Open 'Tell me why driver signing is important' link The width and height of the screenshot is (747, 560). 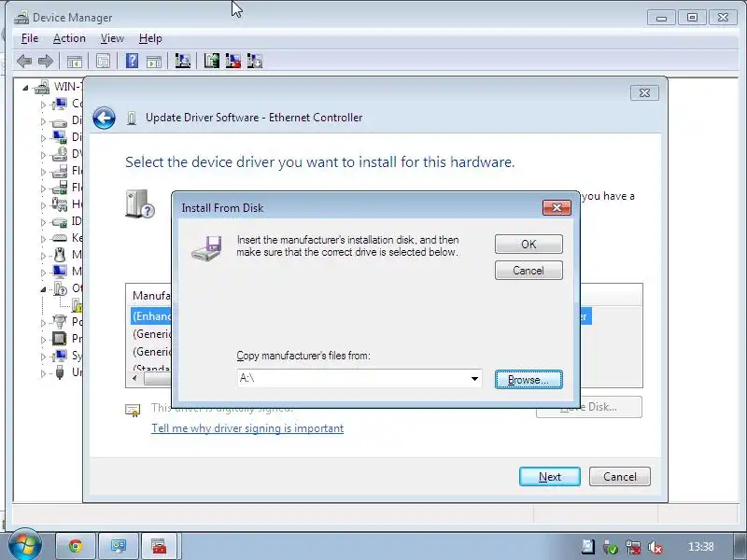point(247,428)
